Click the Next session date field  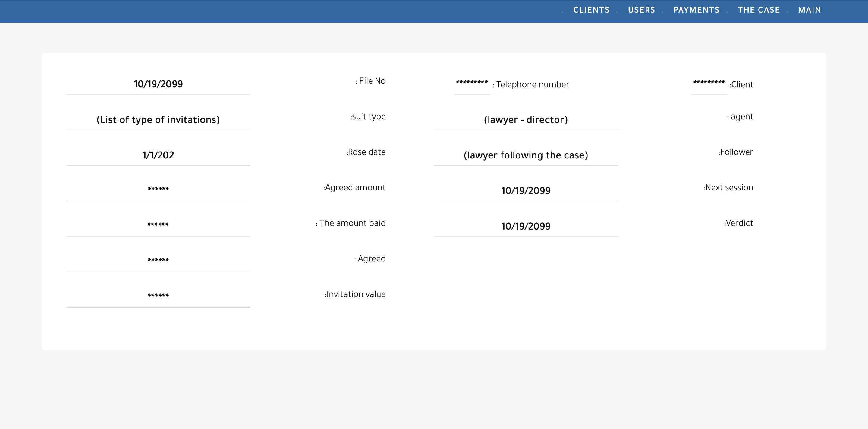[x=526, y=191]
